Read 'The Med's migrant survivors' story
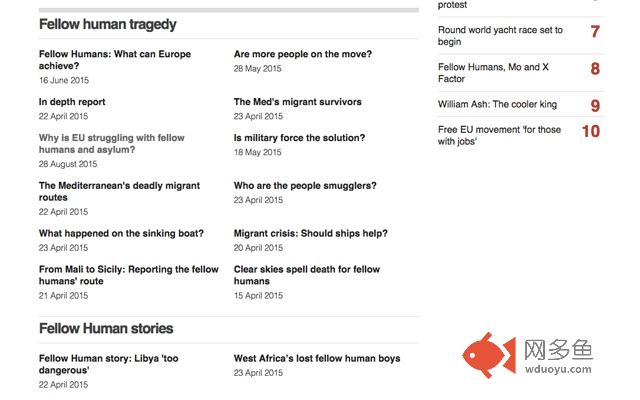This screenshot has width=640, height=400. point(297,102)
